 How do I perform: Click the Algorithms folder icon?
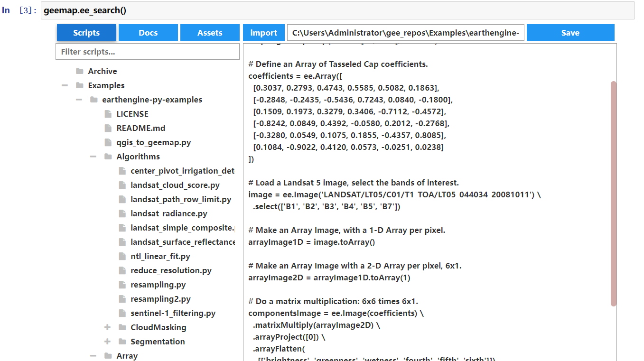pos(108,157)
